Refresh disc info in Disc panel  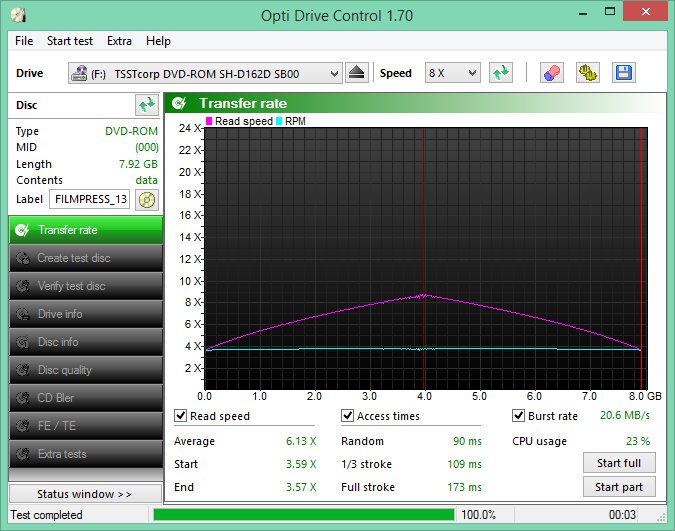point(147,104)
